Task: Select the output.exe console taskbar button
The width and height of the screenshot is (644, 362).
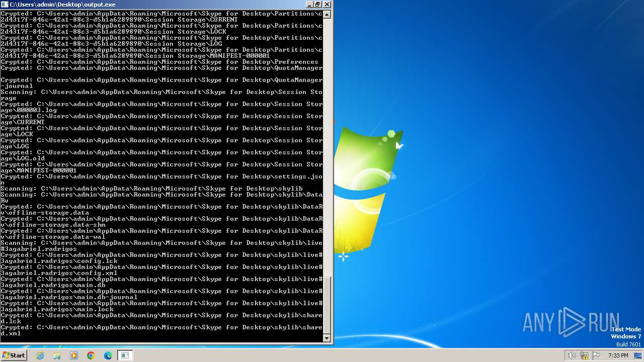Action: (x=125, y=355)
